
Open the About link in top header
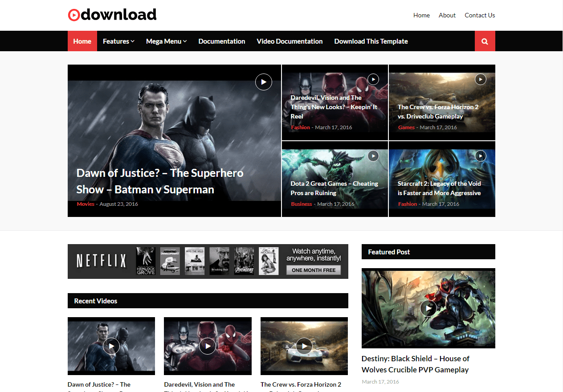[x=447, y=15]
